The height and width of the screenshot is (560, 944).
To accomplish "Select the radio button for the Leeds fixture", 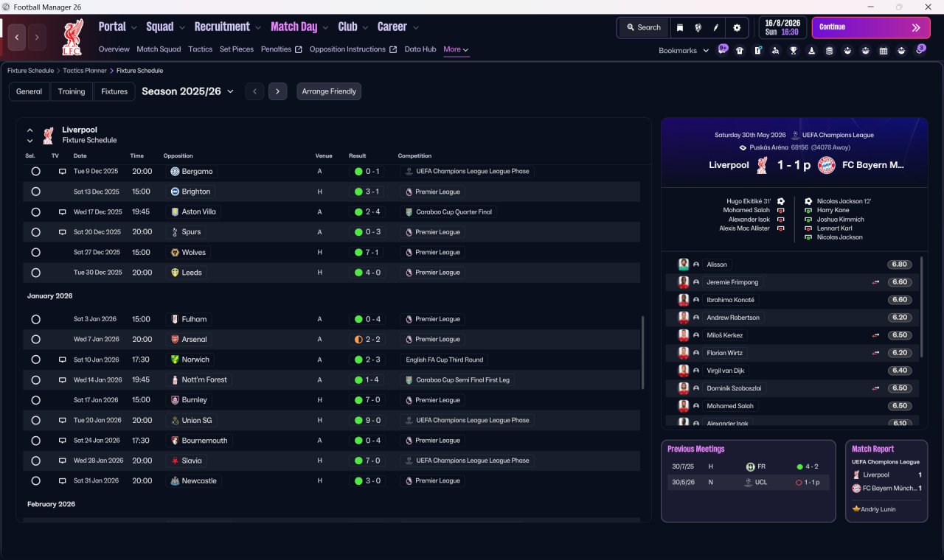I will click(x=35, y=272).
